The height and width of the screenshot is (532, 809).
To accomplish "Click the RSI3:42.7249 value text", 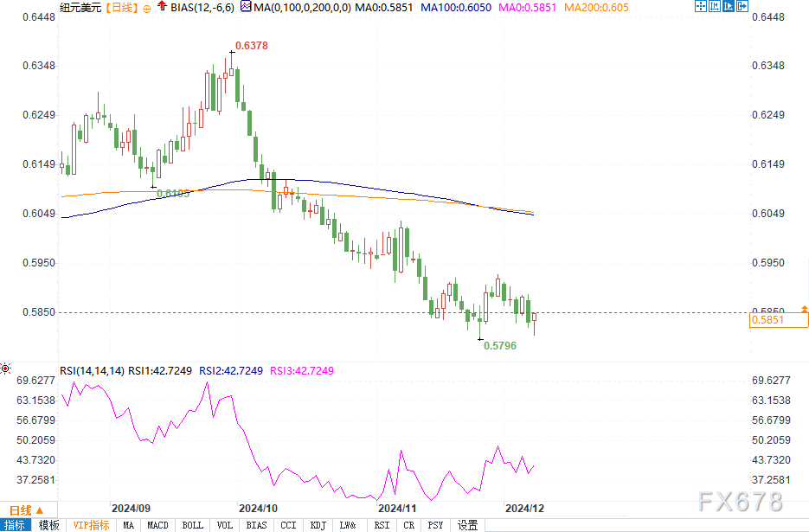I will click(302, 370).
